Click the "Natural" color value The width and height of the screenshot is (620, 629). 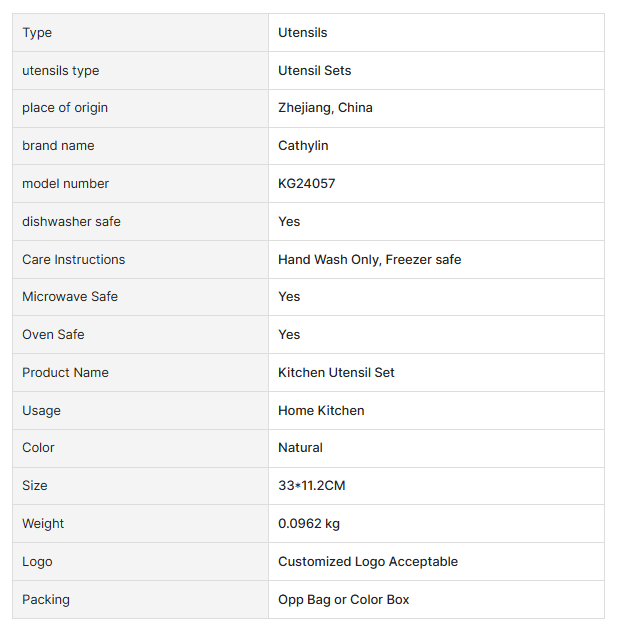(300, 448)
